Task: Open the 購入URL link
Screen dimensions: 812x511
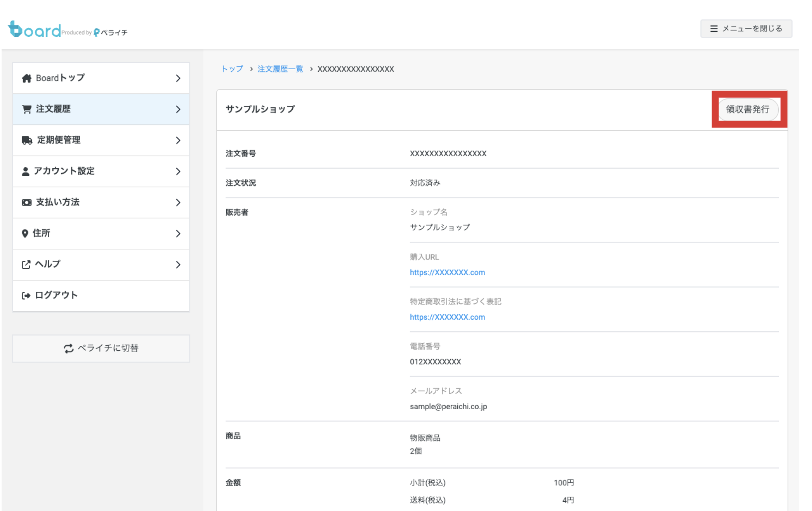Action: click(x=447, y=272)
